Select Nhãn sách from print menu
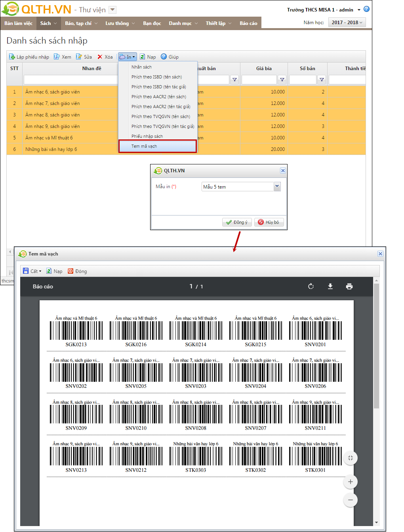Screen dimensions: 404x532 click(x=158, y=67)
